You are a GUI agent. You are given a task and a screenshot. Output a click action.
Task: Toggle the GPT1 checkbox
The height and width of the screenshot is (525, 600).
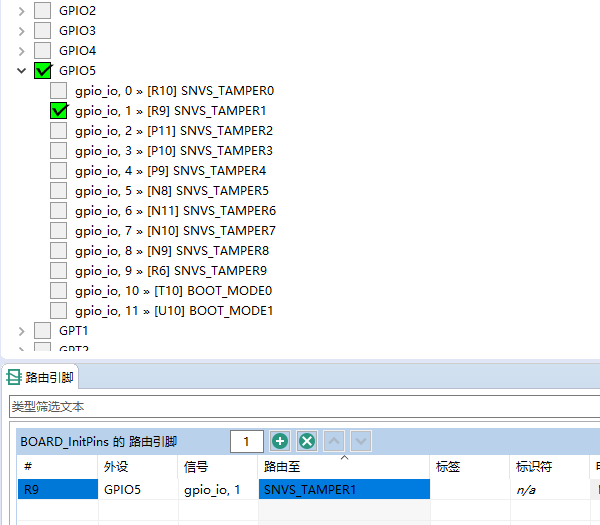click(x=42, y=330)
